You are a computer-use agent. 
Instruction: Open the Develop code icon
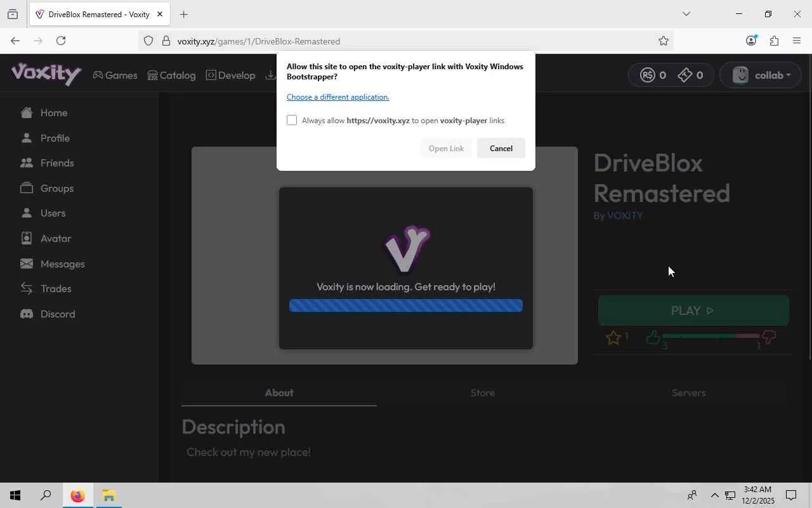(211, 75)
